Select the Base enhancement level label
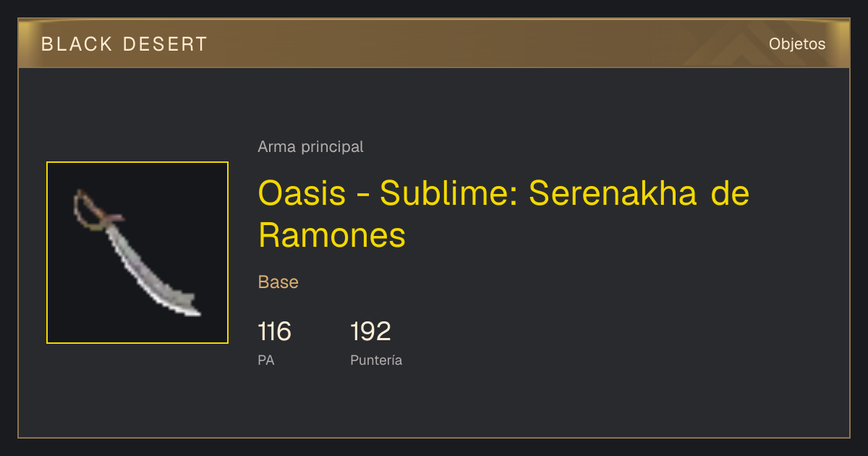868x456 pixels. click(x=278, y=282)
